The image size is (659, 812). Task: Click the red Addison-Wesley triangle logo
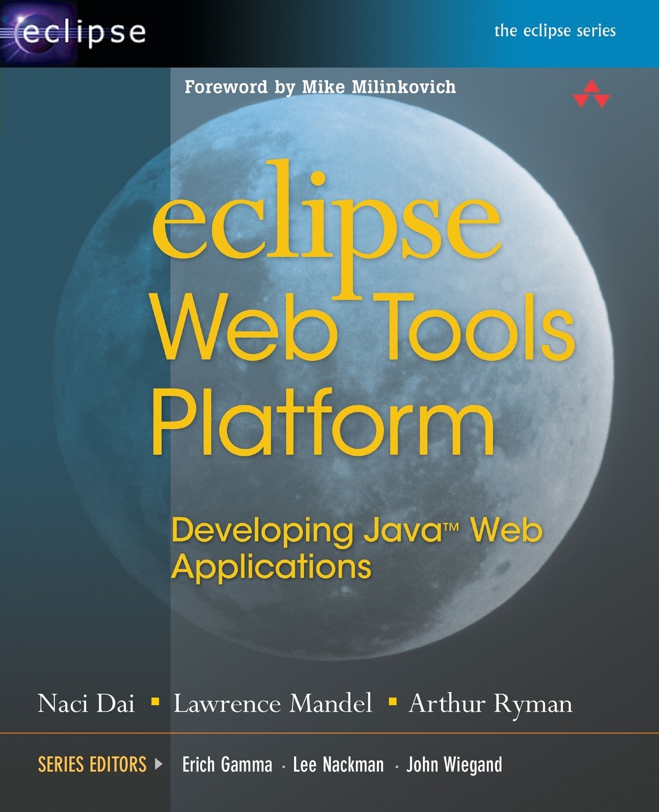(x=590, y=93)
